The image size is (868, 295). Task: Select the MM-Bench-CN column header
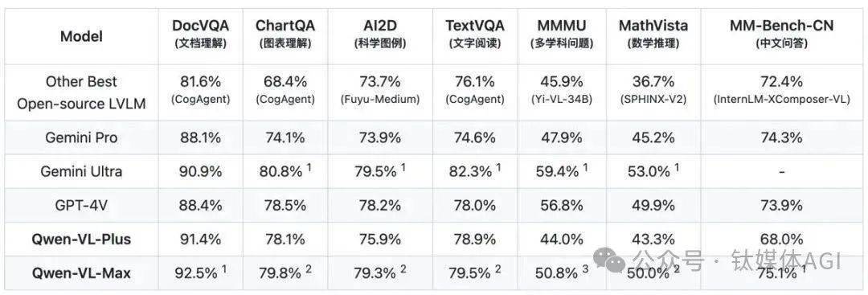coord(781,34)
